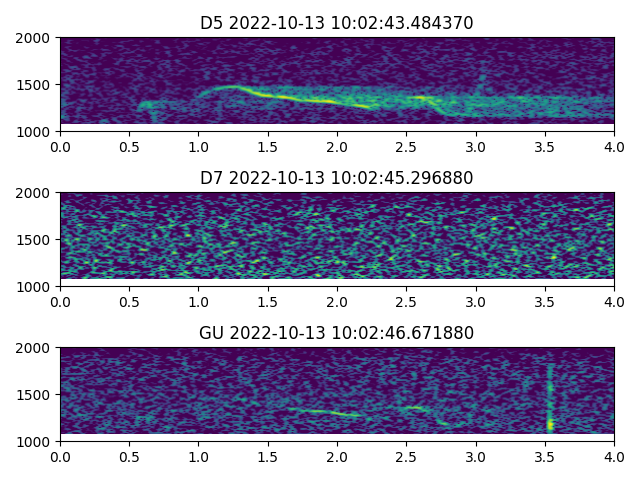Viewport: 640px width, 480px height.
Task: Click the 4.0 x-axis tick under D5 plot
Action: click(614, 146)
